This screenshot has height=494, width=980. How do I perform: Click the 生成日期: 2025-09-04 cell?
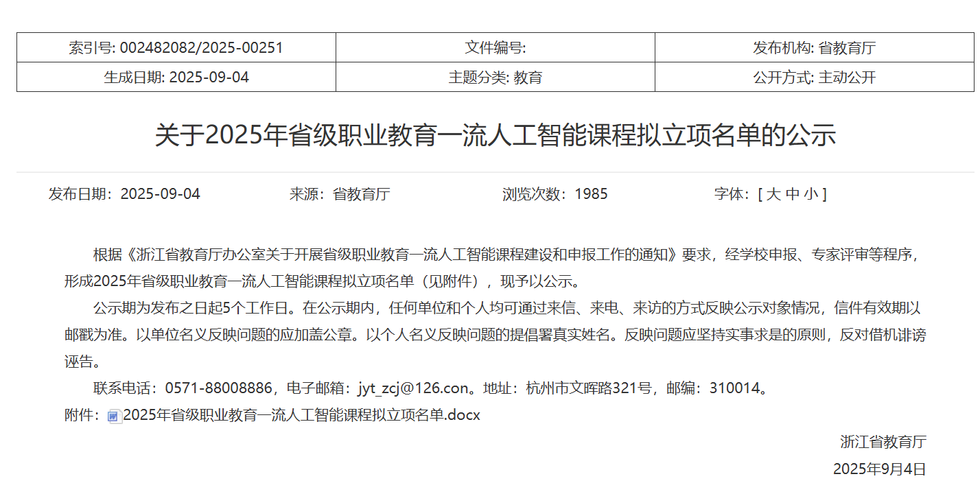point(176,77)
